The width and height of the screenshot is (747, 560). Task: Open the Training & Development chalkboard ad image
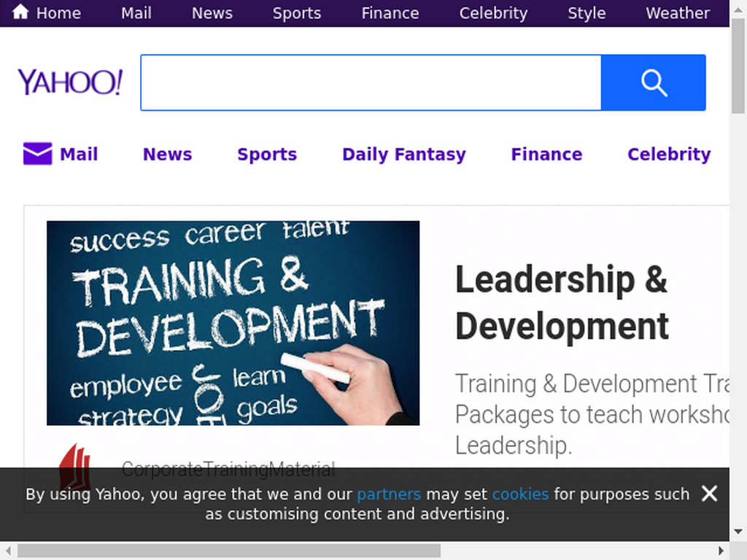(x=233, y=323)
